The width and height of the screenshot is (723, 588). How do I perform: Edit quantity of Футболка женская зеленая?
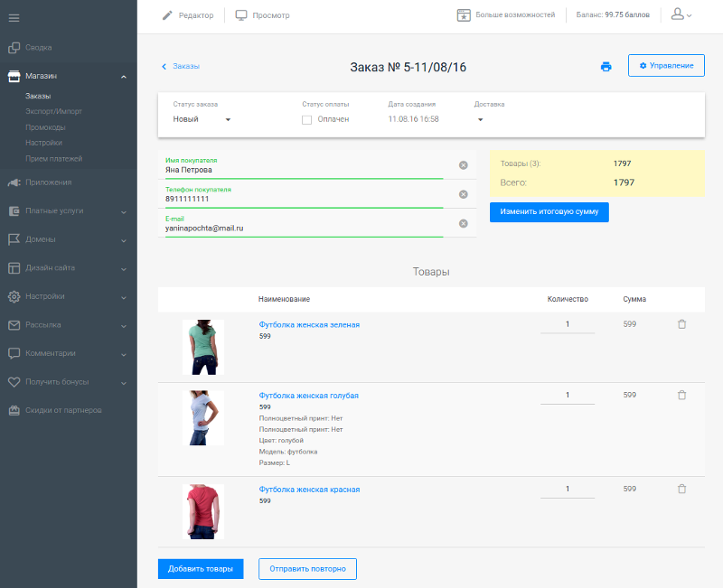[x=568, y=324]
